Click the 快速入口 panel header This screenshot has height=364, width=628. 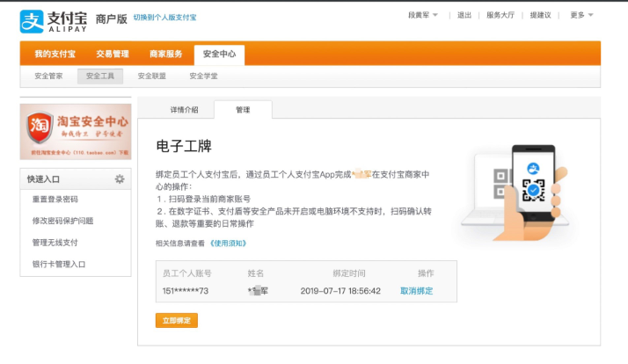tap(76, 179)
